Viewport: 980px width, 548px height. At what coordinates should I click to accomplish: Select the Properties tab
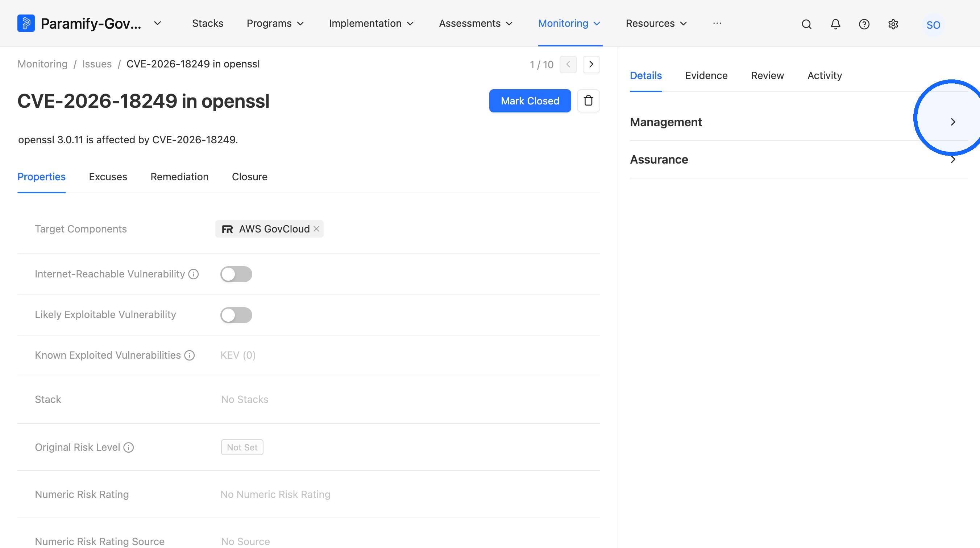[41, 177]
